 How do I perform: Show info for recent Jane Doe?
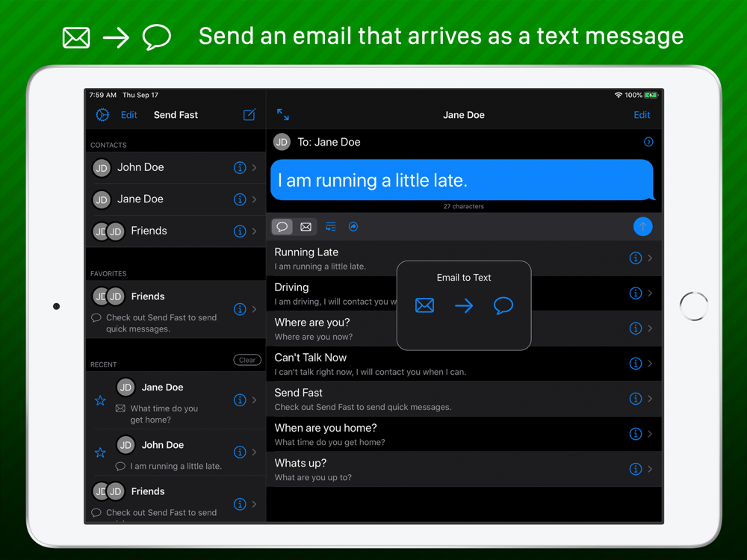pyautogui.click(x=240, y=400)
